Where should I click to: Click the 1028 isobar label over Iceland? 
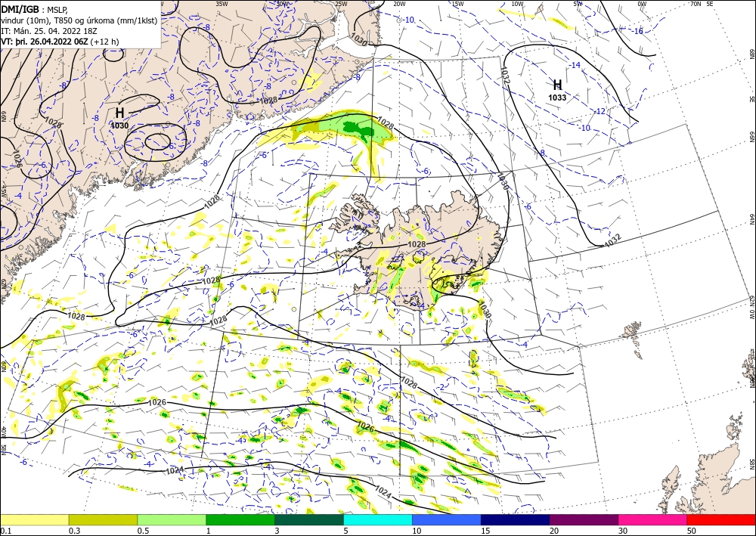click(417, 244)
